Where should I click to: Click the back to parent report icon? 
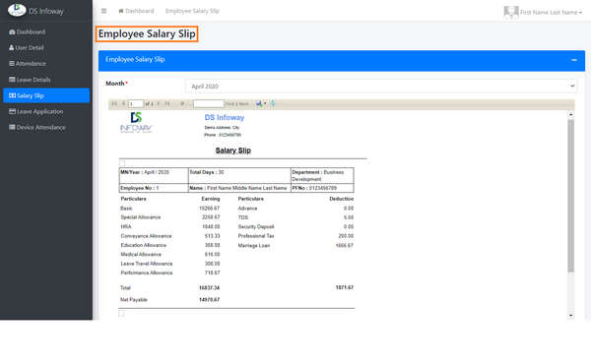182,103
